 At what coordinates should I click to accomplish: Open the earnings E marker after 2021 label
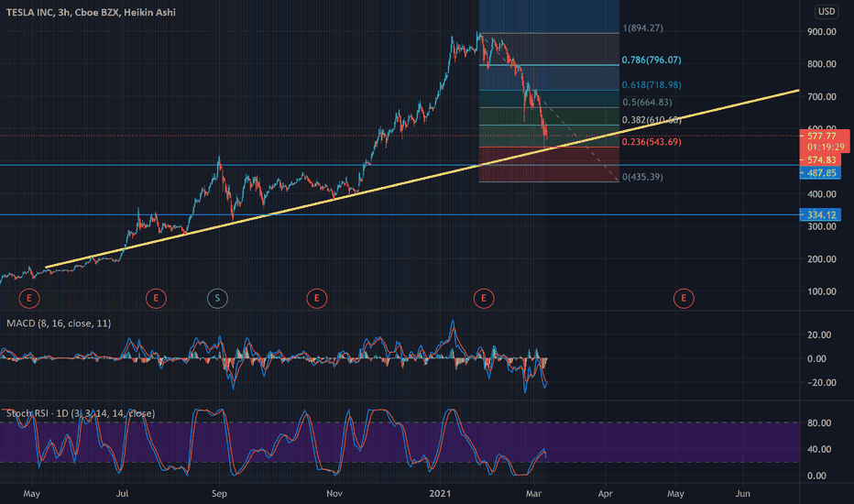[484, 298]
